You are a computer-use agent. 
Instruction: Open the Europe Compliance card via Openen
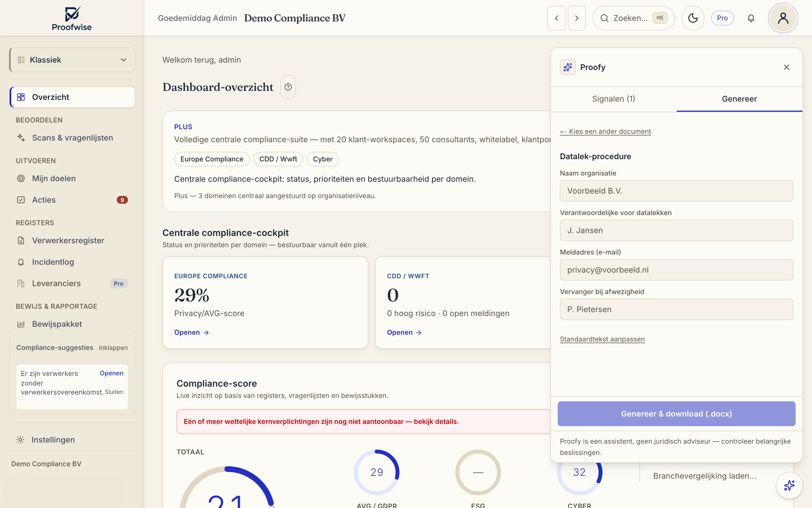coord(192,333)
